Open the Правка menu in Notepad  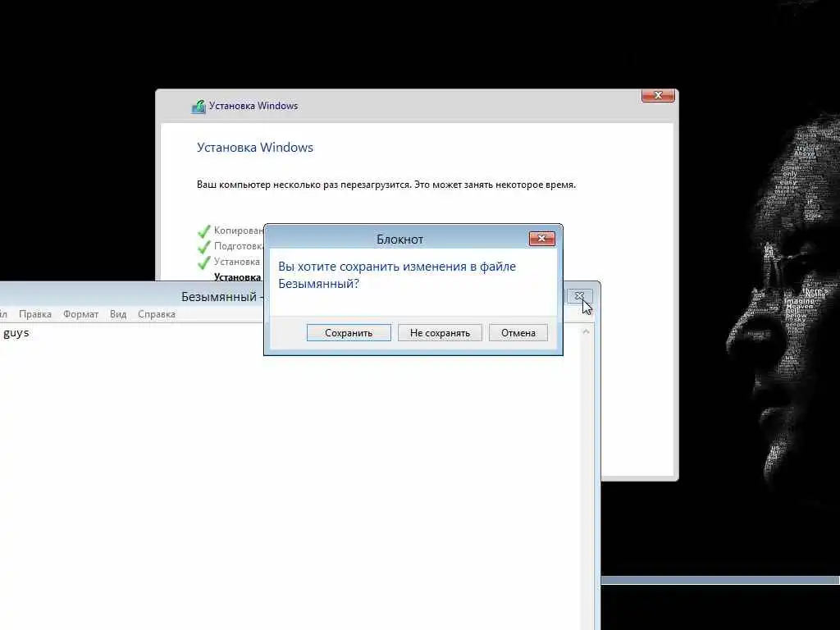[35, 314]
